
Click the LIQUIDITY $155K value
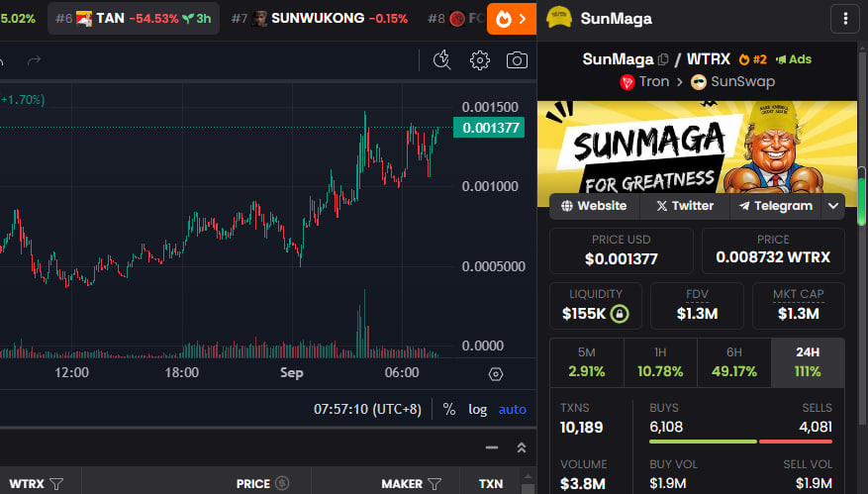click(584, 314)
